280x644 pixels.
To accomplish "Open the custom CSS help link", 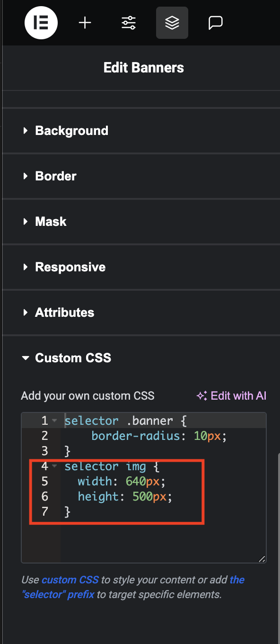I will coord(70,580).
